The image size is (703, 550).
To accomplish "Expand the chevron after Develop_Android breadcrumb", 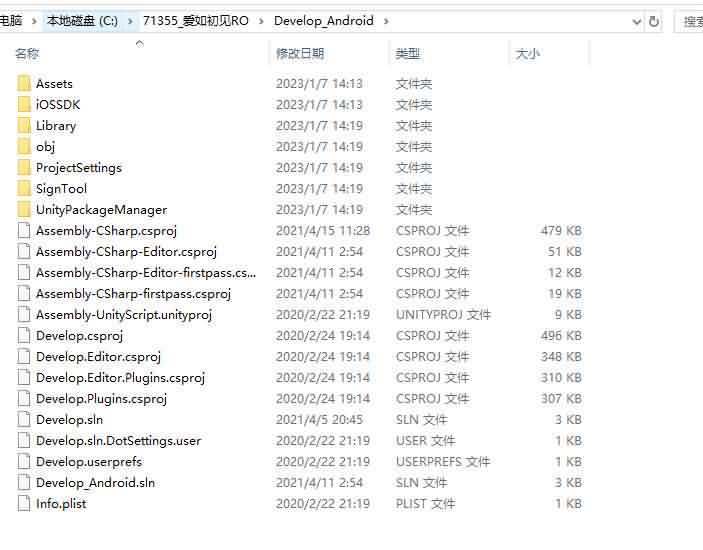I will point(386,21).
